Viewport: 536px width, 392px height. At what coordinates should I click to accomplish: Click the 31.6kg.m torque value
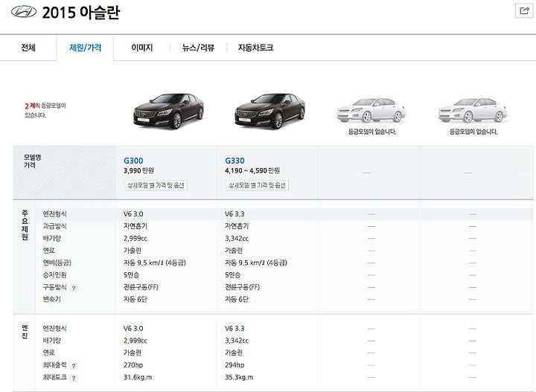[138, 377]
